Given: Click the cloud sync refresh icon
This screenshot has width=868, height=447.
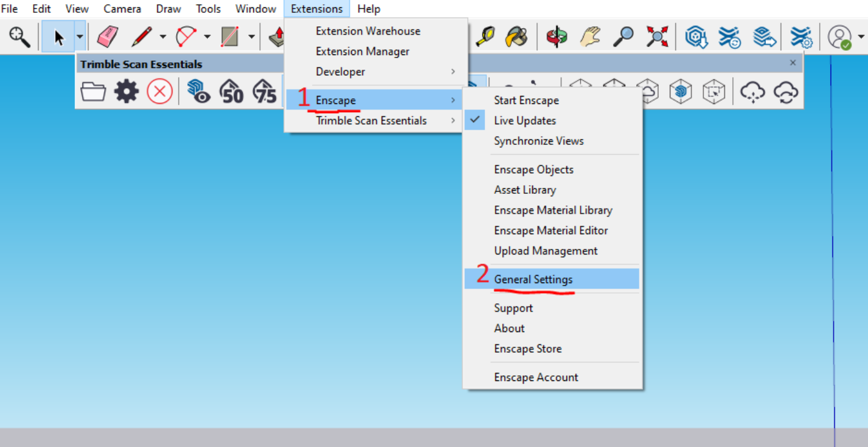Looking at the screenshot, I should (786, 92).
